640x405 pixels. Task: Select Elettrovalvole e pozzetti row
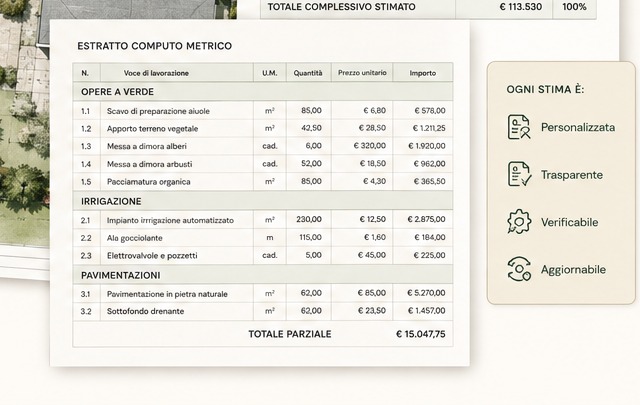(x=263, y=255)
